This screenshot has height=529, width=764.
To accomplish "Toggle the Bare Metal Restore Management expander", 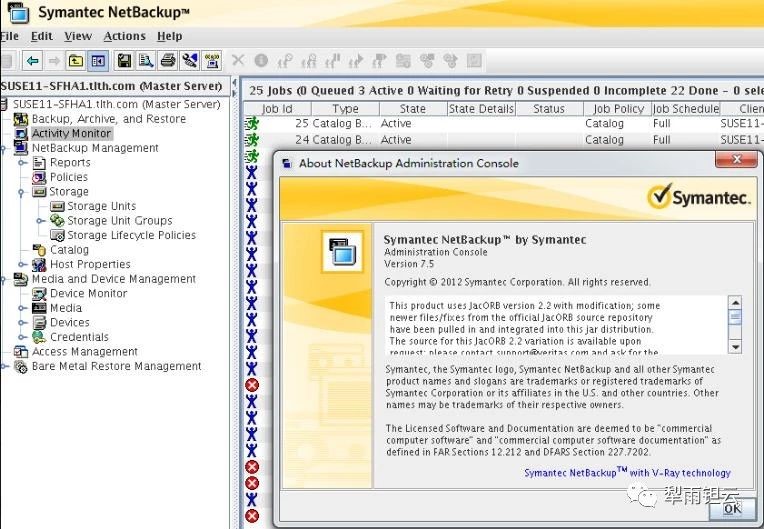I will (3, 366).
